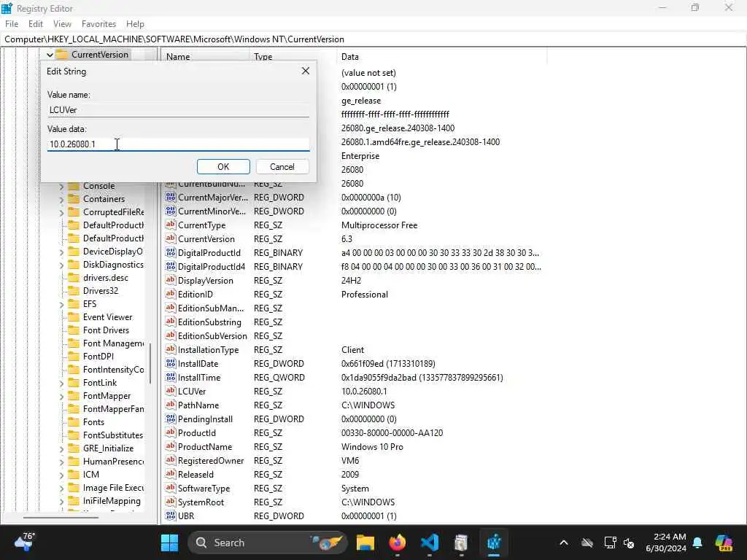747x560 pixels.
Task: Select the Fonts folder icon
Action: [74, 422]
